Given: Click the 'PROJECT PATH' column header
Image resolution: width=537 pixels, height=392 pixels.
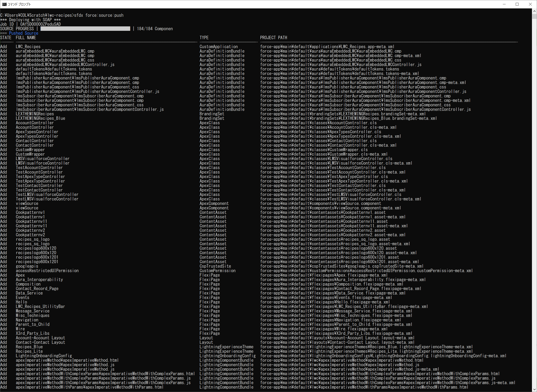Looking at the screenshot, I should point(273,38).
